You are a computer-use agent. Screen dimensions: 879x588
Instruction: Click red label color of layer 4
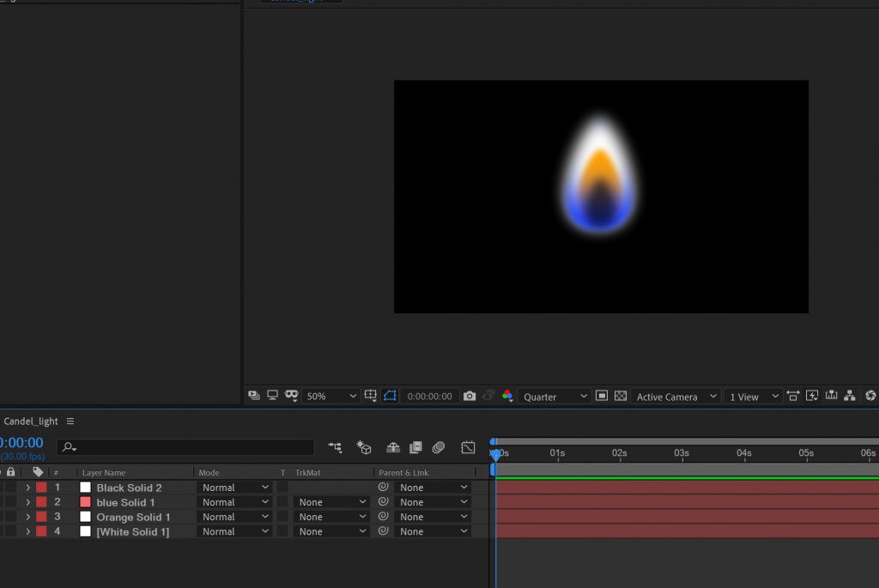click(x=41, y=530)
